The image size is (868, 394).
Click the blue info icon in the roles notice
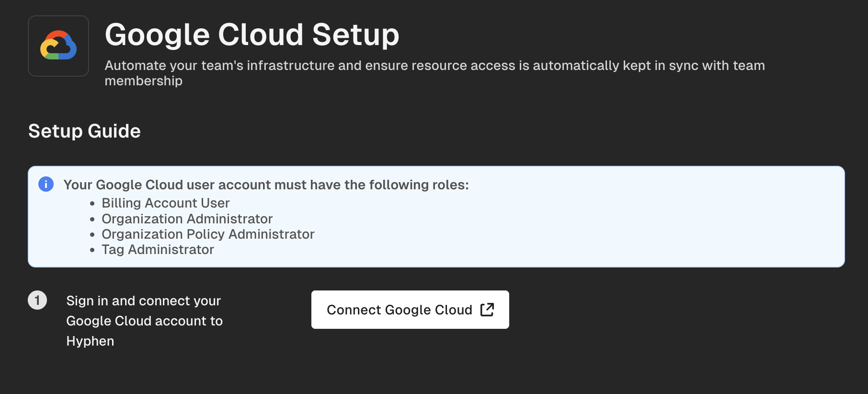click(46, 184)
